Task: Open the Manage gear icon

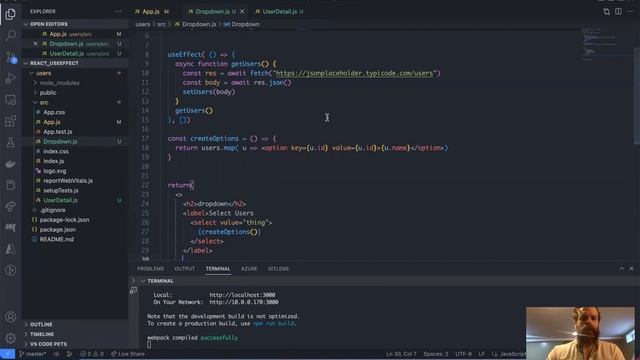Action: tap(11, 338)
